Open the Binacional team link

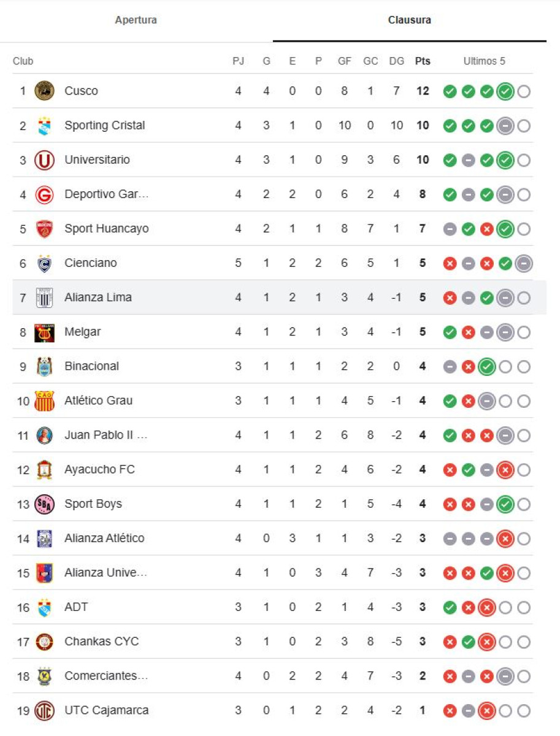[91, 366]
